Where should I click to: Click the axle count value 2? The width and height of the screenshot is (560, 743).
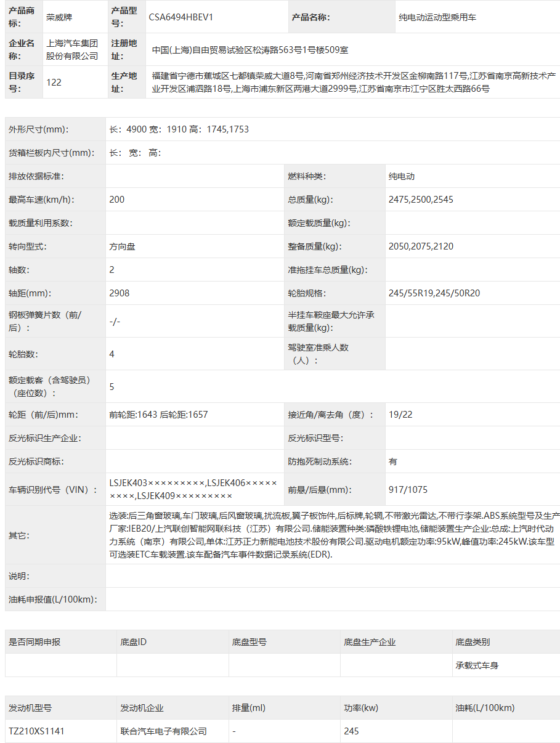[112, 270]
